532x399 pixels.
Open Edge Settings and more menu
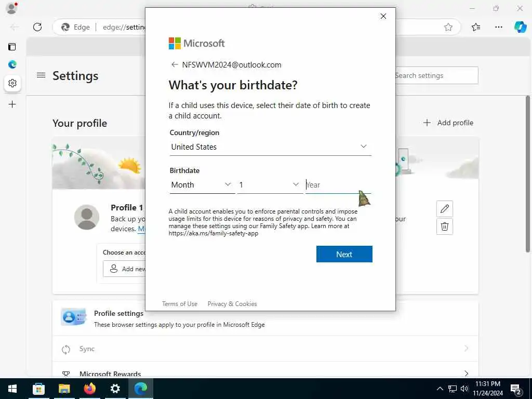498,27
